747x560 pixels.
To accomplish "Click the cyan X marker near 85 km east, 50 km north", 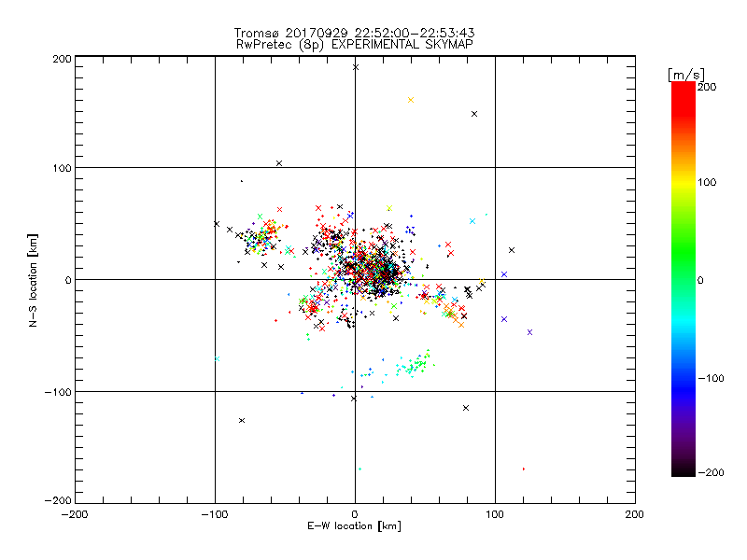I will click(x=472, y=221).
